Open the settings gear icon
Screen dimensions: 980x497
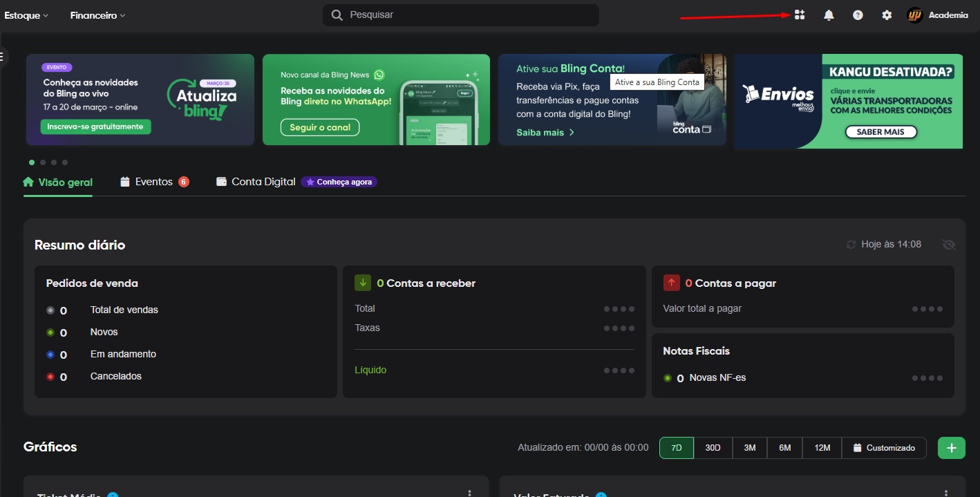887,15
